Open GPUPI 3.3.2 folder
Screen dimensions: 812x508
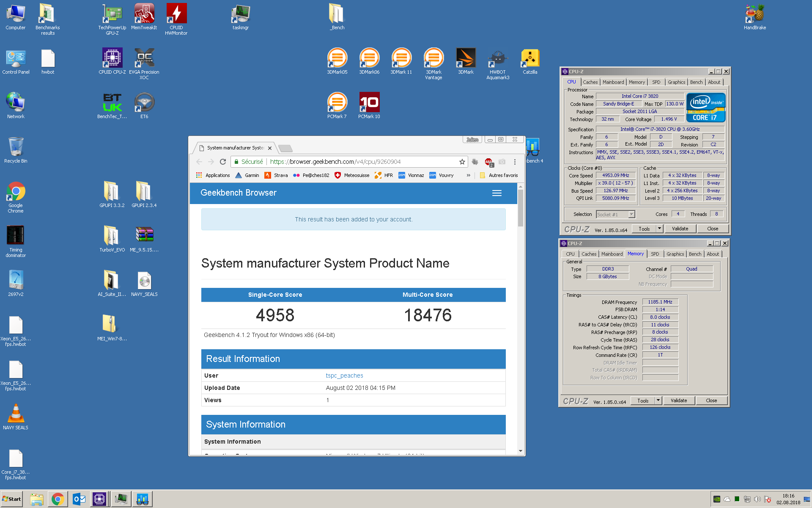[112, 195]
